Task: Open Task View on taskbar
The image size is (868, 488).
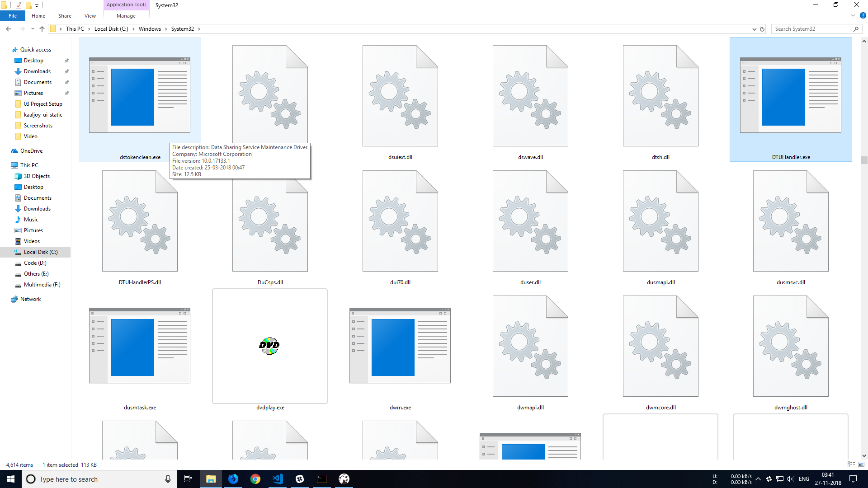Action: click(188, 479)
